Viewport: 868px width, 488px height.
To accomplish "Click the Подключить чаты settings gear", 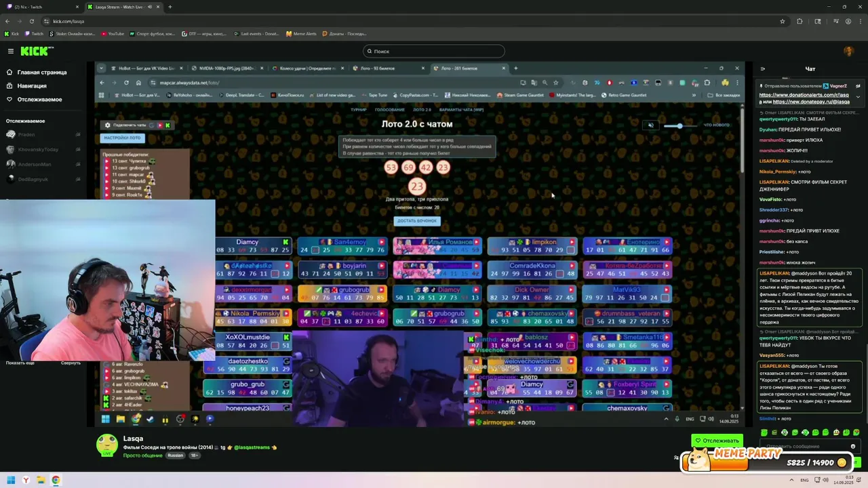I will (x=107, y=125).
